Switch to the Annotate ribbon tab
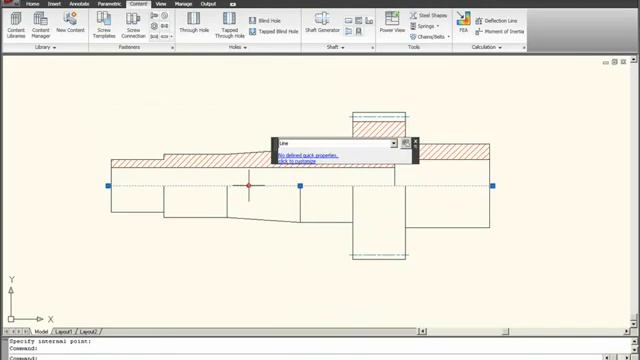The width and height of the screenshot is (640, 360). point(79,4)
